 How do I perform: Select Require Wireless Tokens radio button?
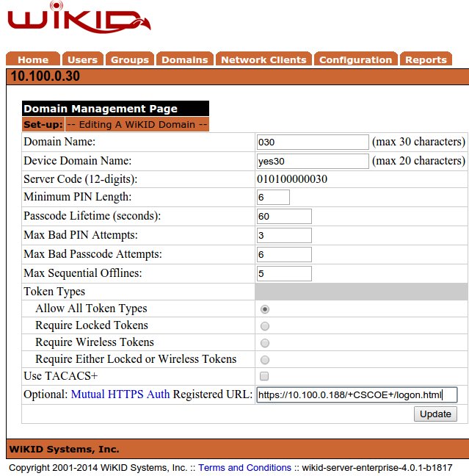[x=265, y=343]
